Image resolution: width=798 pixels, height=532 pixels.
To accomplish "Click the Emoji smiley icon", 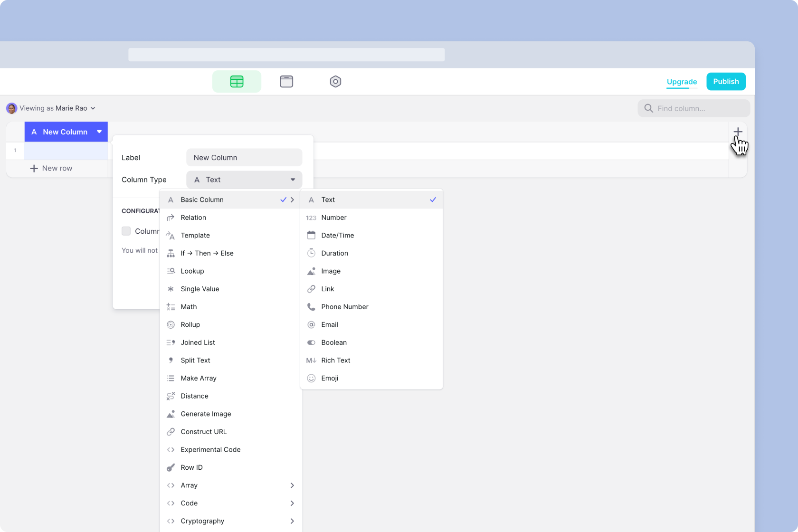I will [311, 378].
